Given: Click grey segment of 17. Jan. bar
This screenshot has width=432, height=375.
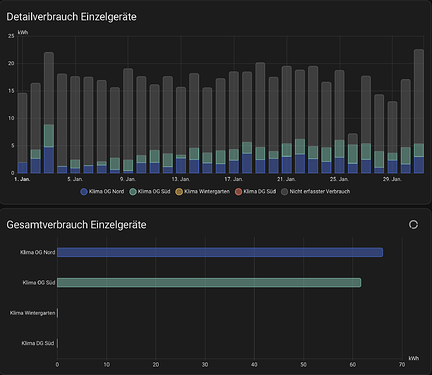Looking at the screenshot, I should pyautogui.click(x=234, y=110).
